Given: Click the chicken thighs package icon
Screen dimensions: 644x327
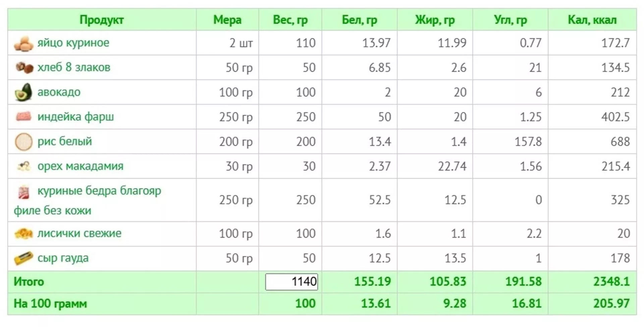Looking at the screenshot, I should [23, 192].
